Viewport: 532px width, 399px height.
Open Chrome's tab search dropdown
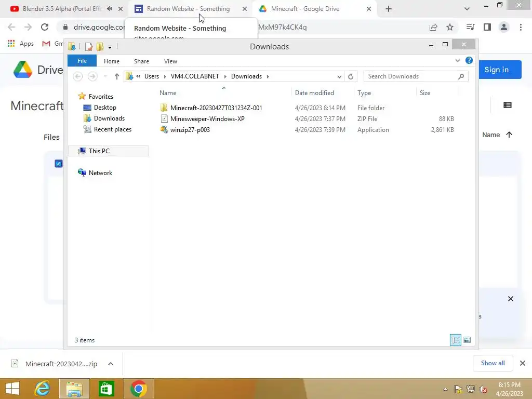pyautogui.click(x=467, y=9)
